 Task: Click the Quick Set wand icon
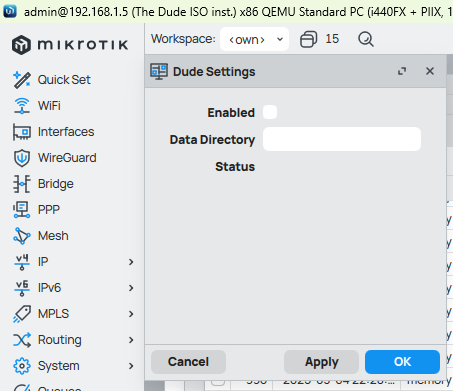(x=22, y=80)
